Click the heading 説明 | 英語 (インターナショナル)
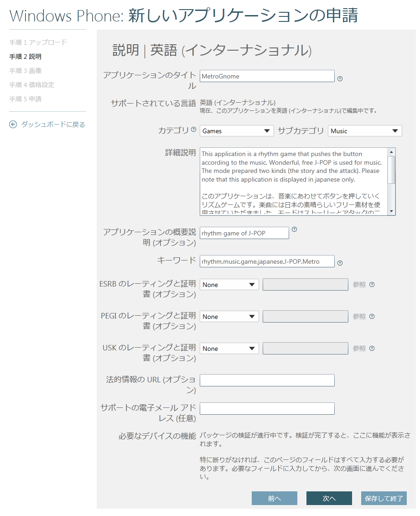Screen dimensions: 420x516 (212, 50)
